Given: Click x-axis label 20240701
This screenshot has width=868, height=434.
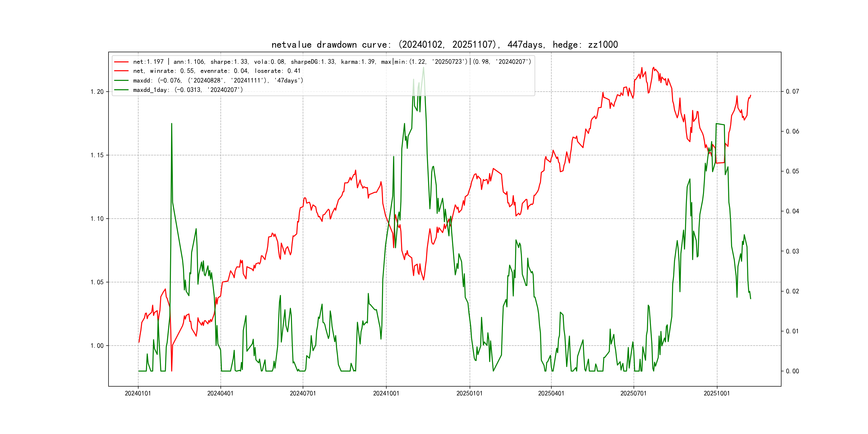Looking at the screenshot, I should (x=302, y=394).
